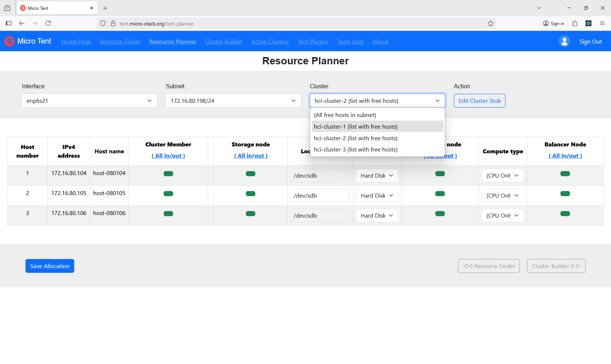Click the /dev/sdb input field for host-080104
Viewport: 611px width, 364px height.
click(320, 175)
